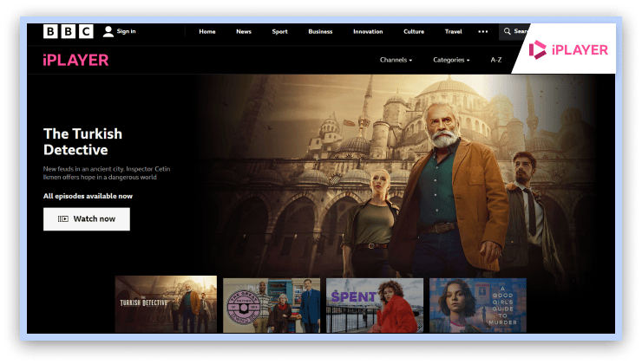Screen dimensions: 642x364
Task: Open the Travel section
Action: (453, 31)
